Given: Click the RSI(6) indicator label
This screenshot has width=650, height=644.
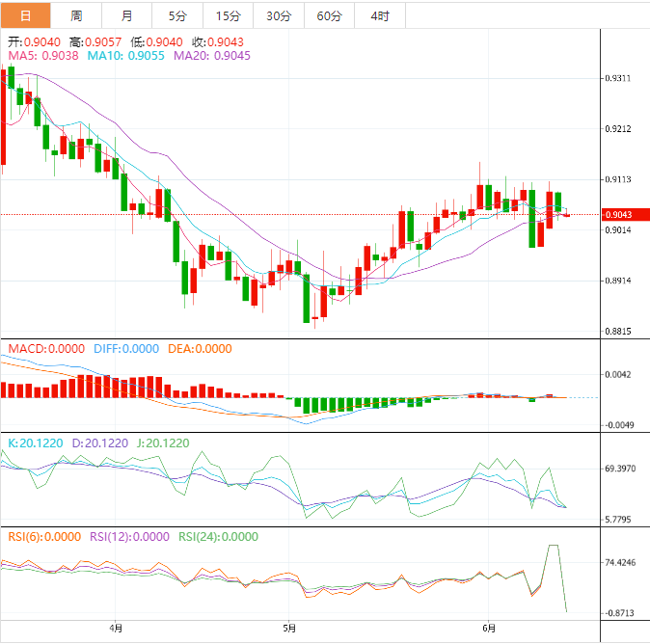Looking at the screenshot, I should click(x=44, y=537).
